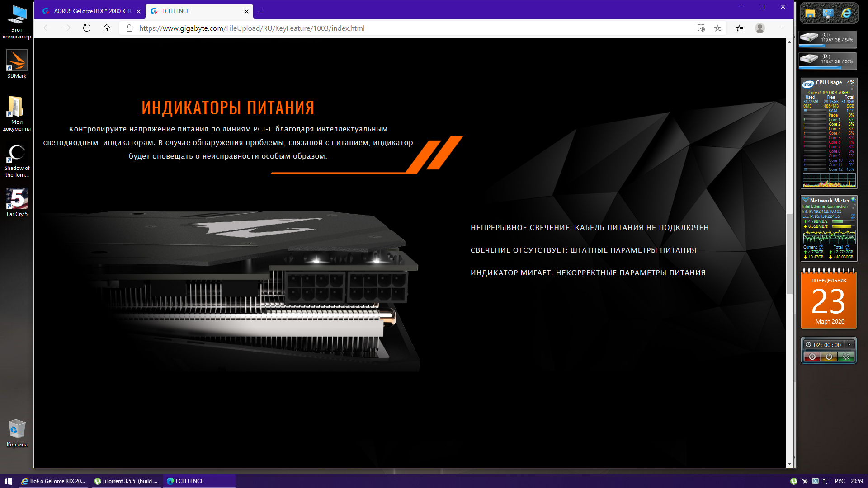Open immersive reader icon in address bar
The width and height of the screenshot is (868, 488).
tap(701, 28)
